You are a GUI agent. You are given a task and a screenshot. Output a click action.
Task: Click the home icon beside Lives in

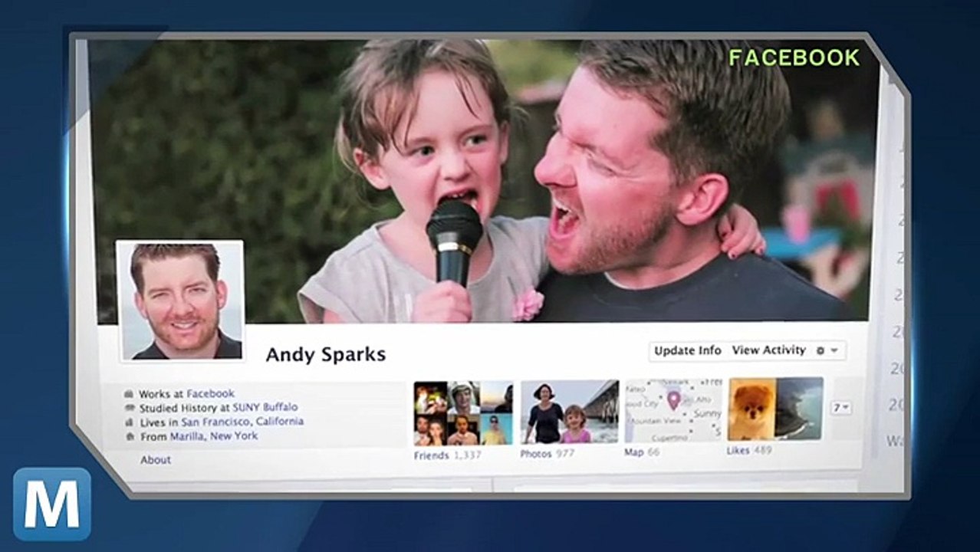tap(130, 422)
